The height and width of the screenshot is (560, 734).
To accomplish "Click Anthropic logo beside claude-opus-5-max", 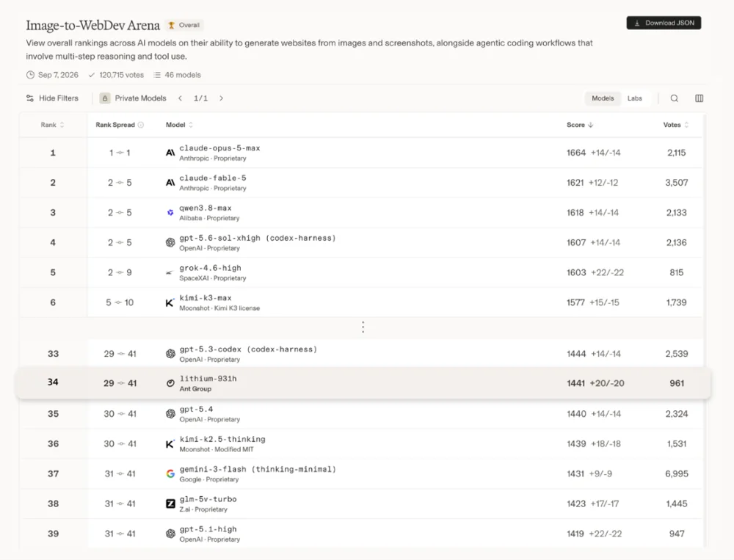I will coord(170,153).
